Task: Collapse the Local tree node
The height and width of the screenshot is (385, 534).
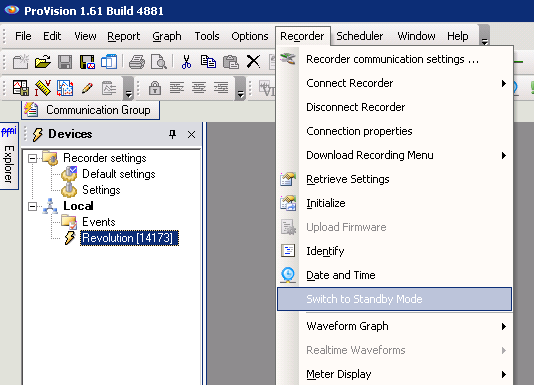Action: coord(32,206)
